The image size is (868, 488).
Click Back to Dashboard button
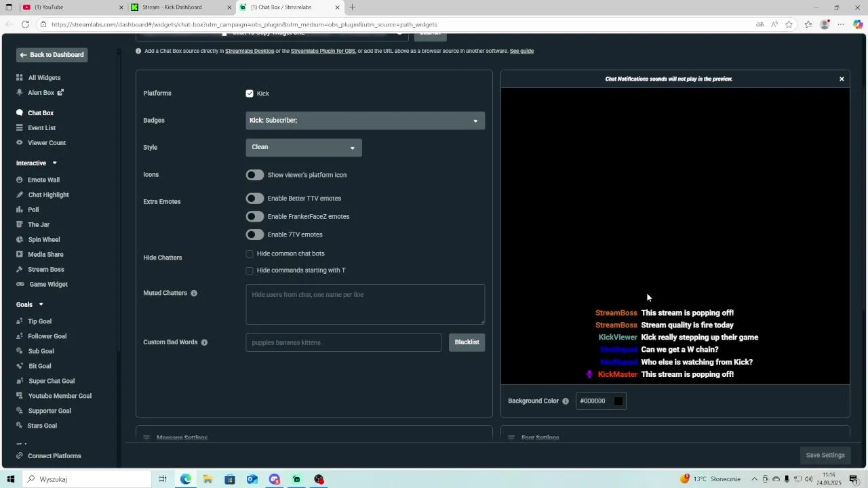[x=52, y=55]
